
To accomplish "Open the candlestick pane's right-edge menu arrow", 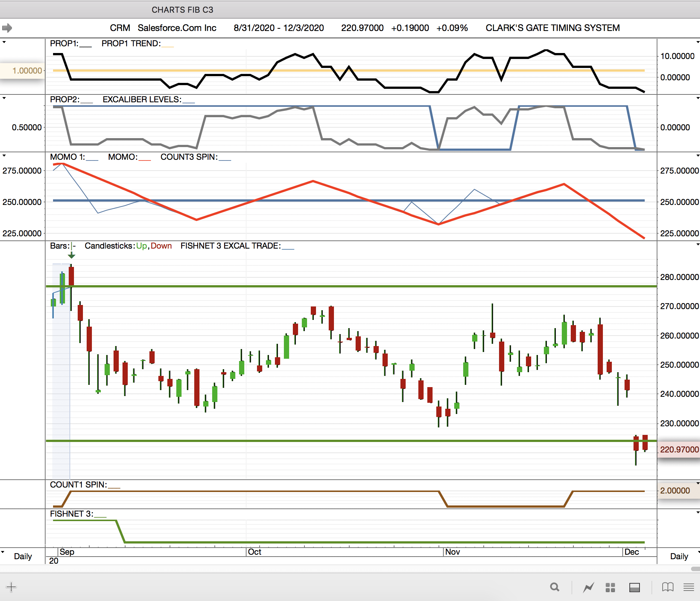I will (698, 245).
